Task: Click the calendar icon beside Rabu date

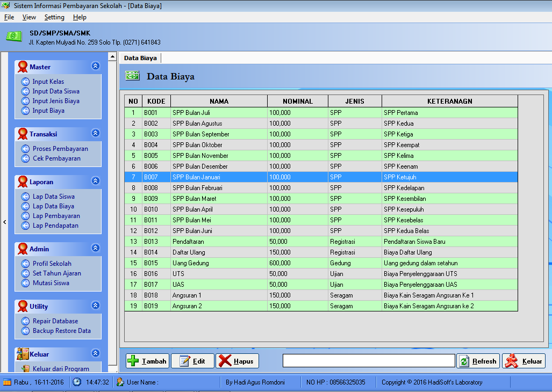Action: 7,382
